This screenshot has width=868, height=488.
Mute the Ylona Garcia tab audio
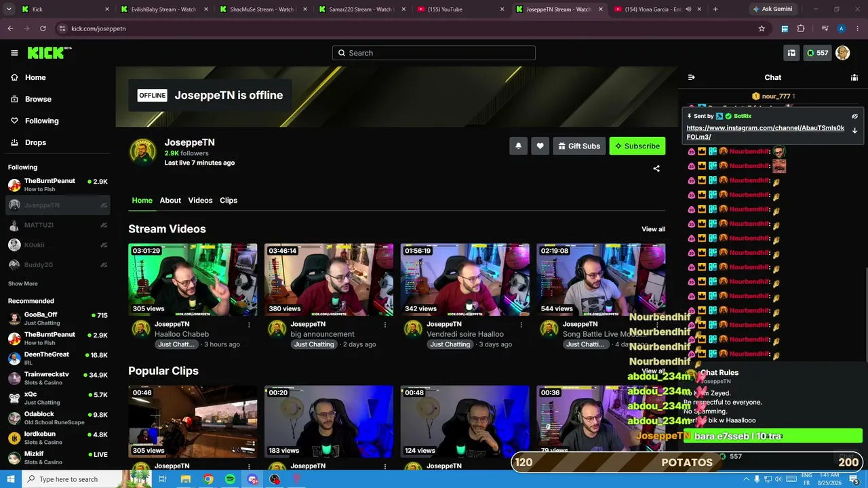pyautogui.click(x=688, y=9)
